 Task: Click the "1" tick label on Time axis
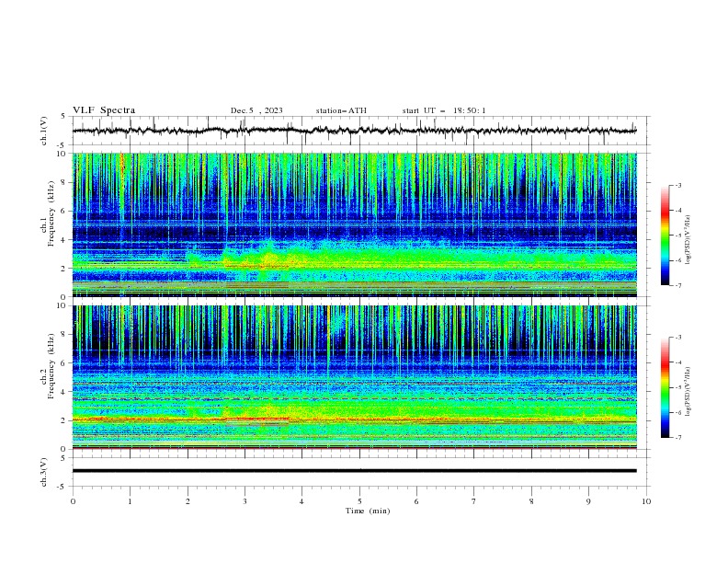click(131, 501)
